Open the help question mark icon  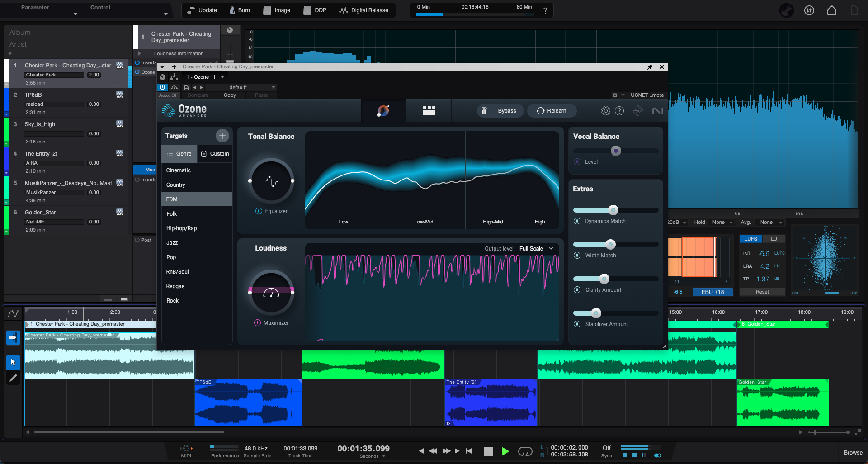point(545,10)
